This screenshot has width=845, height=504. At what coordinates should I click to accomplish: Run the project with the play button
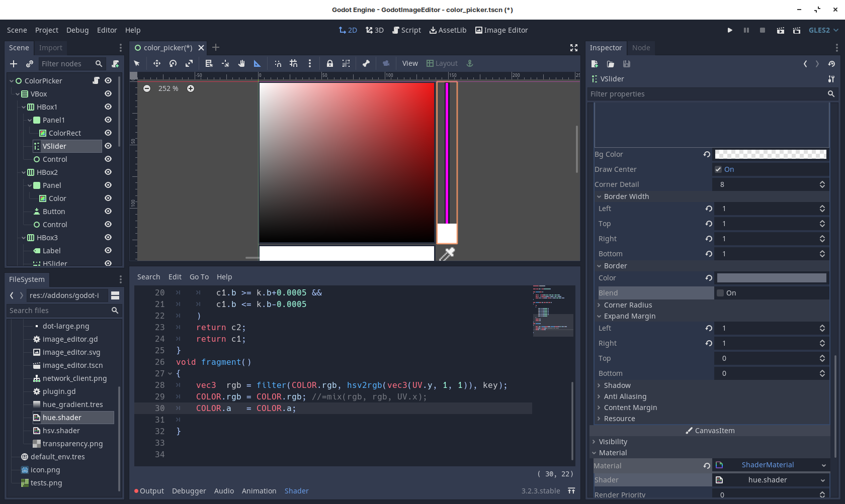pyautogui.click(x=730, y=30)
